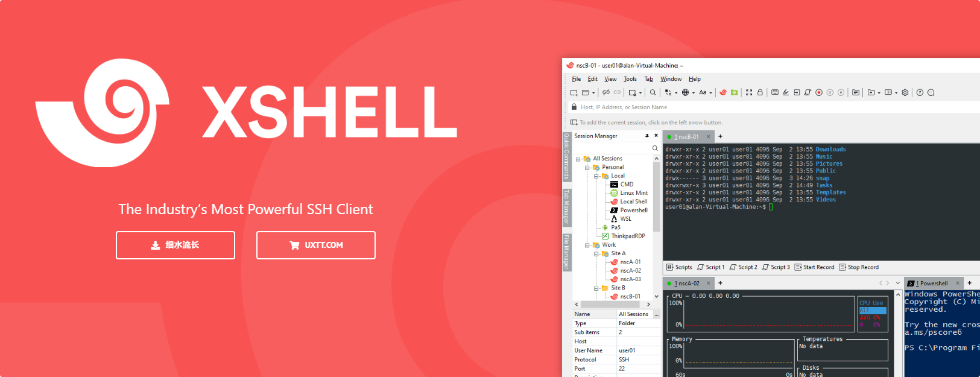The width and height of the screenshot is (980, 377).
Task: Collapse the Personal folder in session tree
Action: (x=587, y=168)
